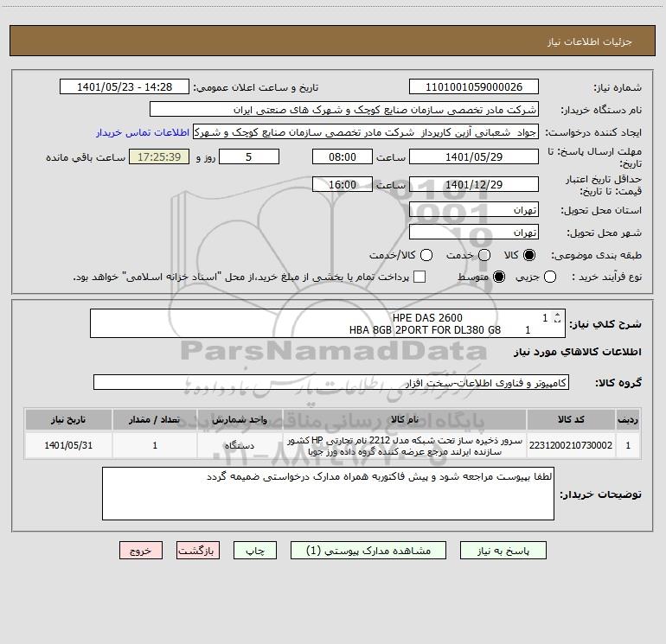Click the scroll stepper in شرح کلی نیاز box
This screenshot has width=666, height=644.
(557, 317)
